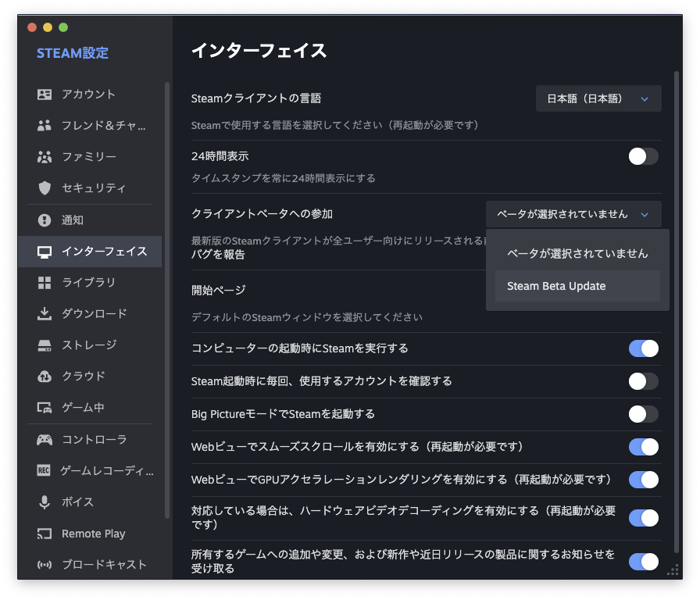Toggle 24時間表示 switch on
Image resolution: width=700 pixels, height=600 pixels.
coord(643,156)
